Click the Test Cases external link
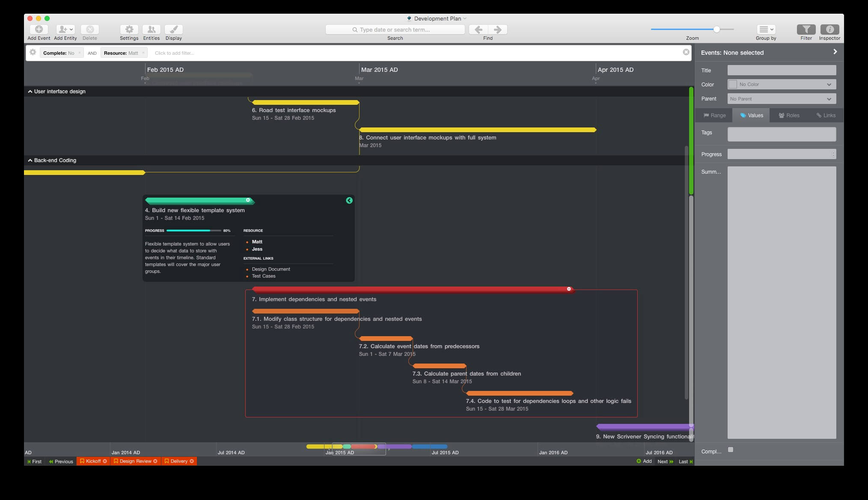Screen dimensions: 868x500 [x=263, y=275]
